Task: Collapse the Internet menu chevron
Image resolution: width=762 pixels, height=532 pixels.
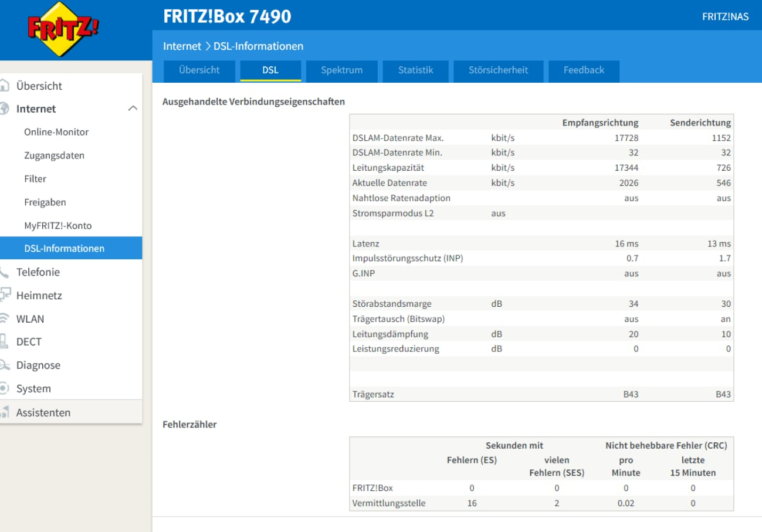Action: coord(133,109)
